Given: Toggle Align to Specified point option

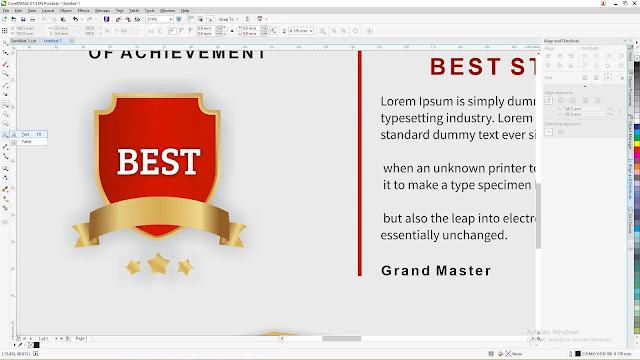Looking at the screenshot, I should (598, 100).
